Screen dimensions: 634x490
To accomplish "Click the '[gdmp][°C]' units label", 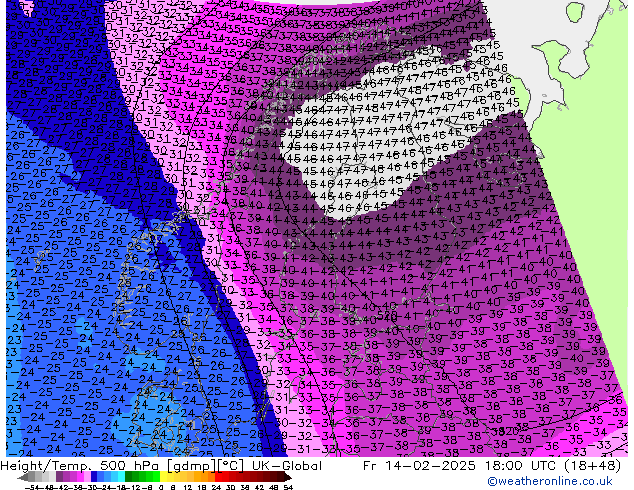I will point(206,466).
